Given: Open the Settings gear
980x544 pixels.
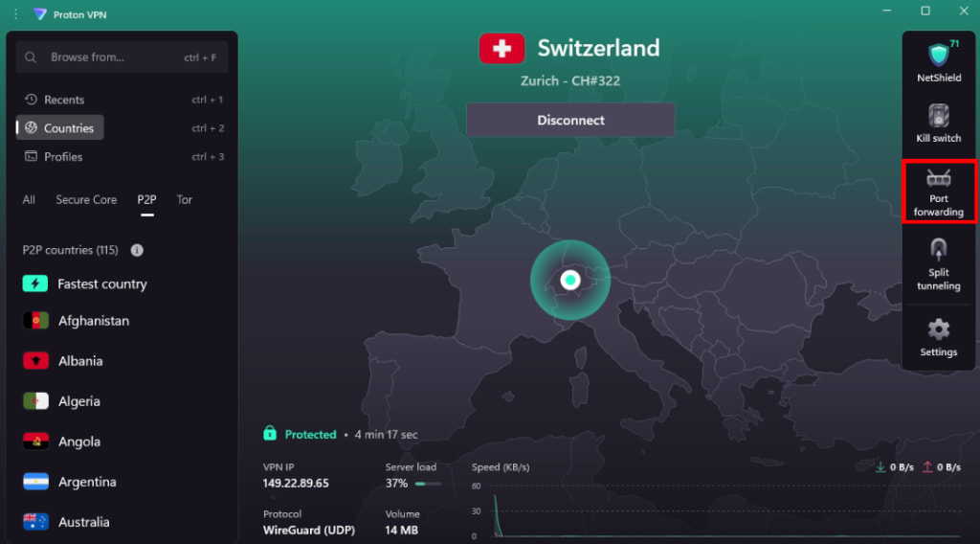Looking at the screenshot, I should click(x=938, y=329).
